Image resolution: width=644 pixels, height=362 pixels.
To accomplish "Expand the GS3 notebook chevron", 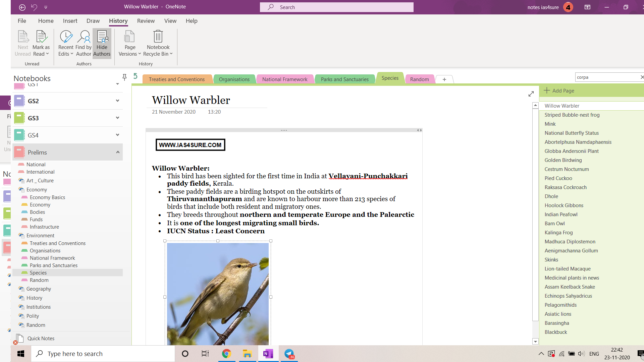I will point(117,118).
